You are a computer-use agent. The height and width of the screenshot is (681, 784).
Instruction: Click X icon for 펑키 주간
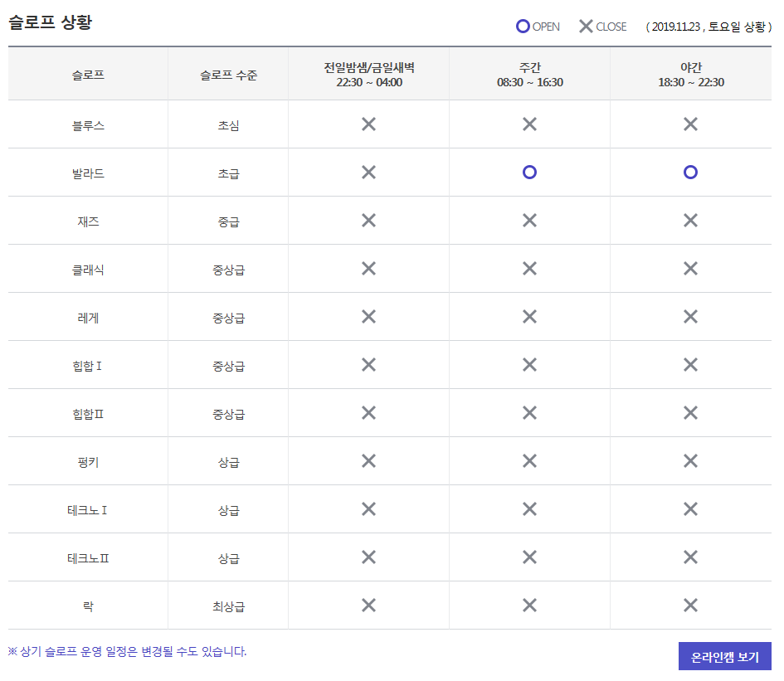(x=529, y=460)
